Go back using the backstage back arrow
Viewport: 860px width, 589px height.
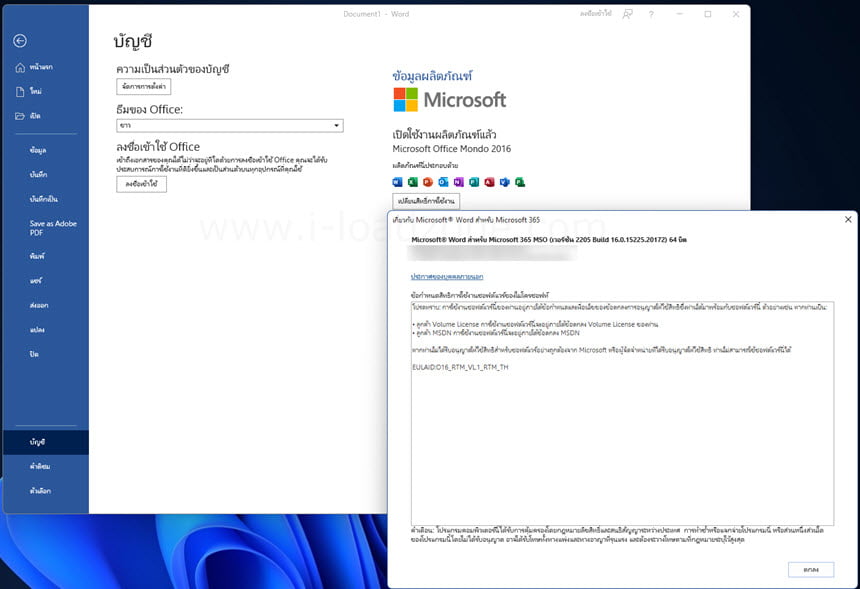pyautogui.click(x=20, y=41)
